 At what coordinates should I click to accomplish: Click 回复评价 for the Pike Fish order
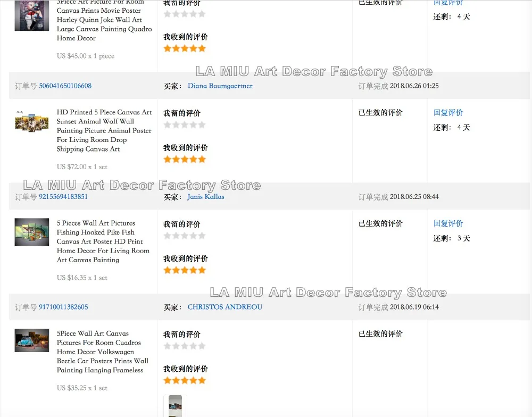[448, 223]
